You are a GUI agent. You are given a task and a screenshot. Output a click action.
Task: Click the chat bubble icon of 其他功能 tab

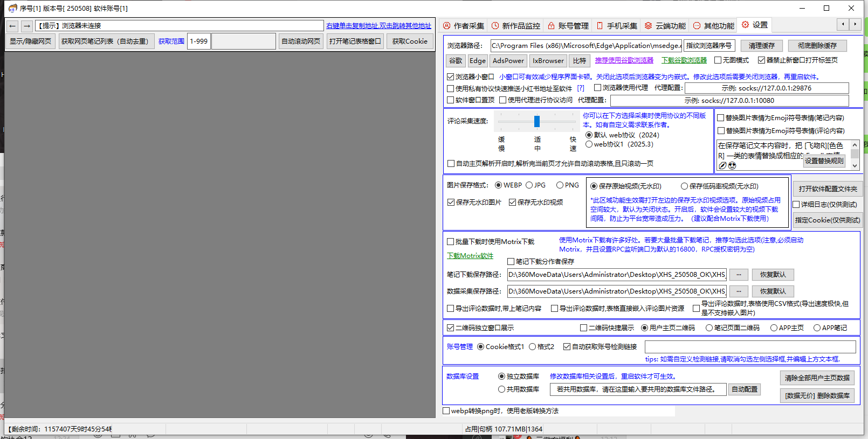tap(697, 26)
